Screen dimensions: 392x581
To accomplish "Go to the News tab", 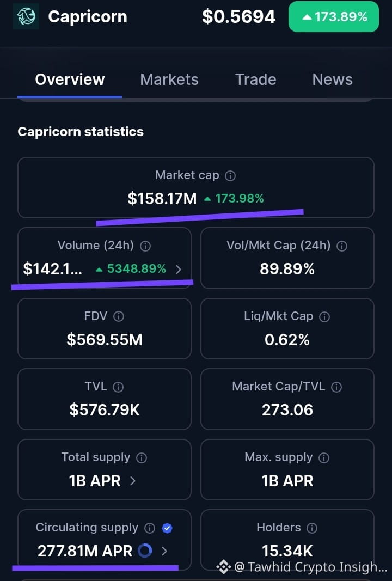I will pos(332,79).
